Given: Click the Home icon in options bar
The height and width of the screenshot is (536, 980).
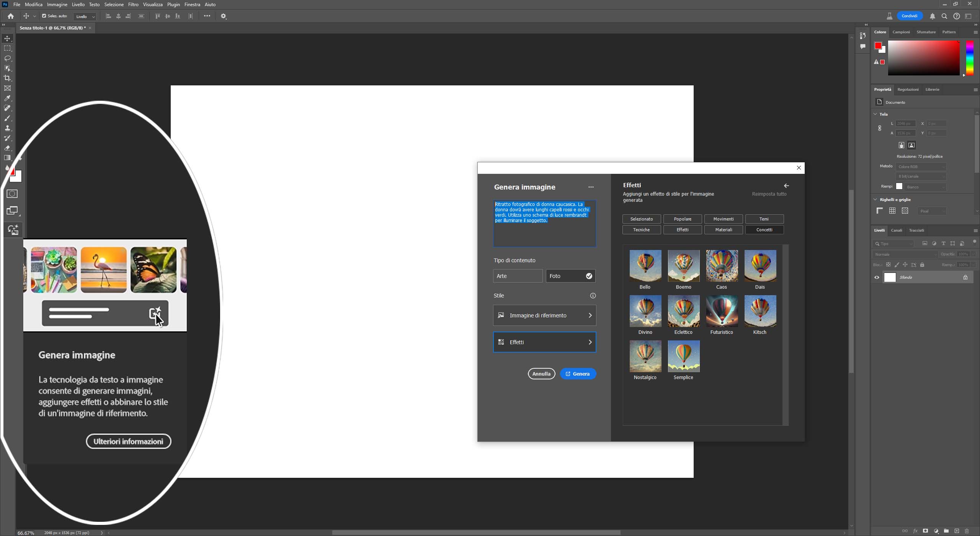Looking at the screenshot, I should [11, 16].
